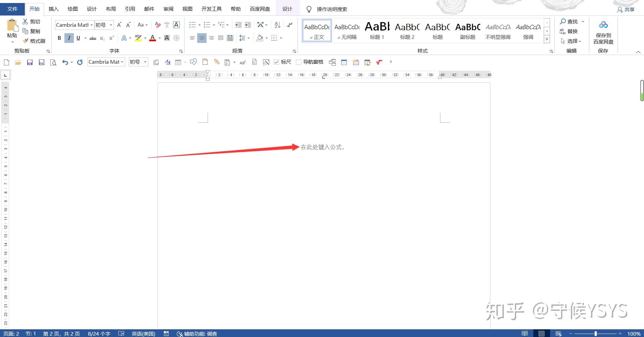Open the Select (选择) dropdown
The width and height of the screenshot is (644, 337).
tap(571, 41)
